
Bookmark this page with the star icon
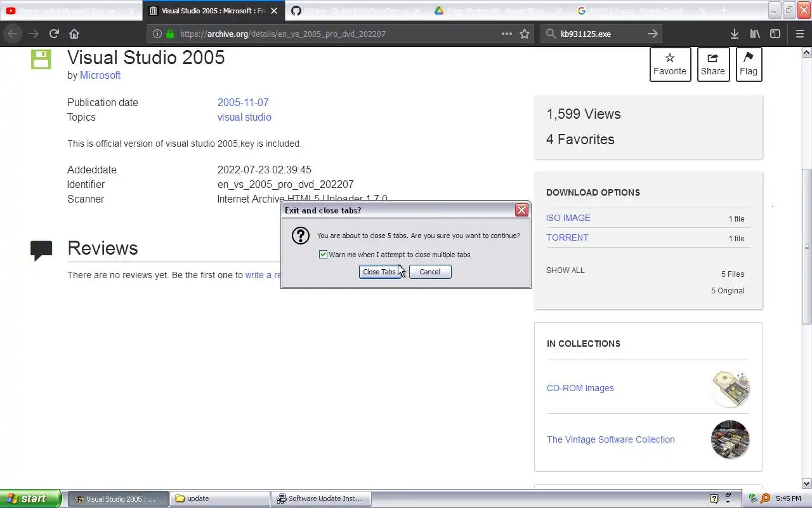[x=525, y=34]
